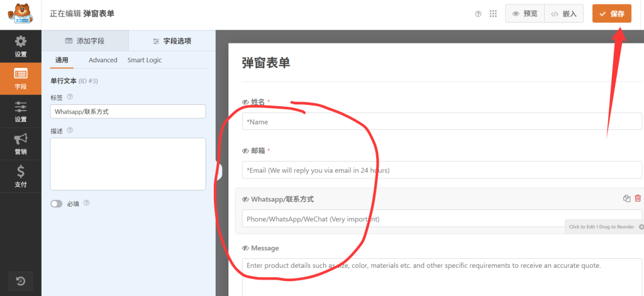Open the 支付 dollar sign section
Viewport: 644px width, 296px height.
pyautogui.click(x=21, y=176)
